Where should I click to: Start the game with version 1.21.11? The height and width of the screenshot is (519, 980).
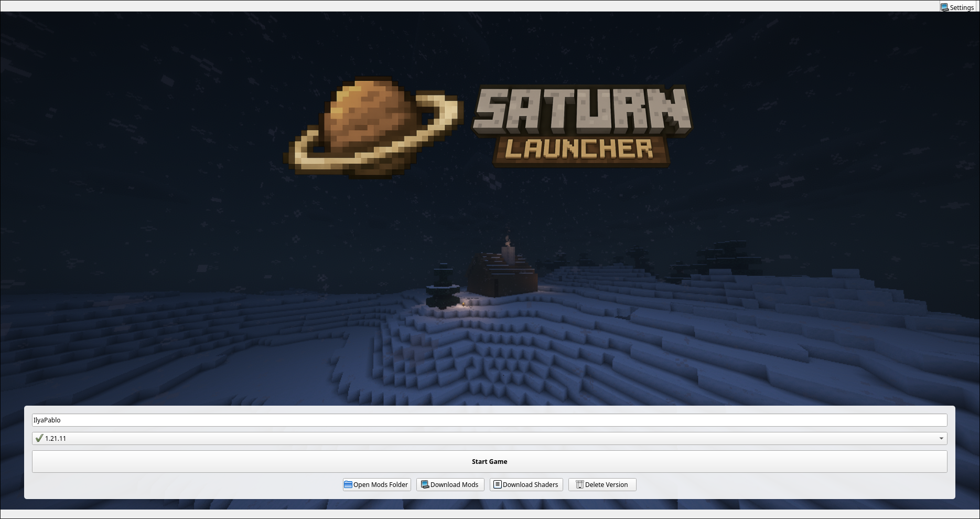489,461
